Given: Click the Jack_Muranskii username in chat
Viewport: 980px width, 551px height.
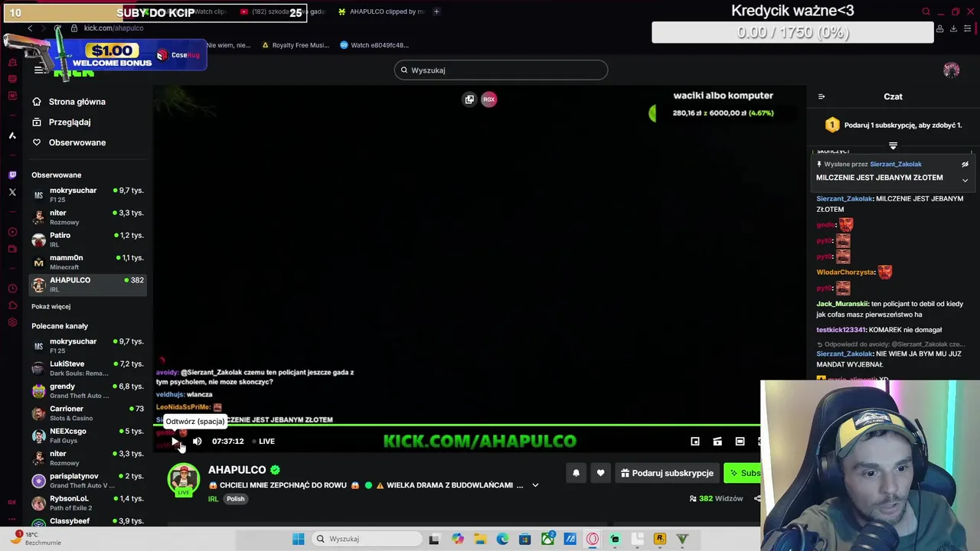Looking at the screenshot, I should click(x=842, y=304).
